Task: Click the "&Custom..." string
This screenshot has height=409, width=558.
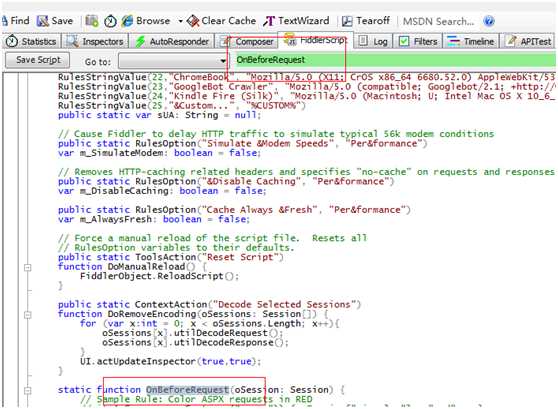Action: [201, 106]
